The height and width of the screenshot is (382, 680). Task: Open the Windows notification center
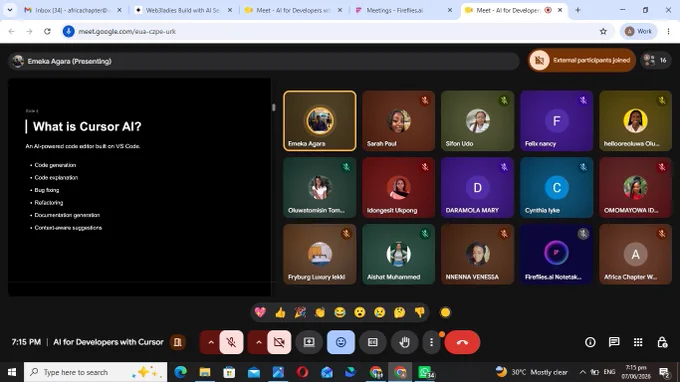point(664,372)
